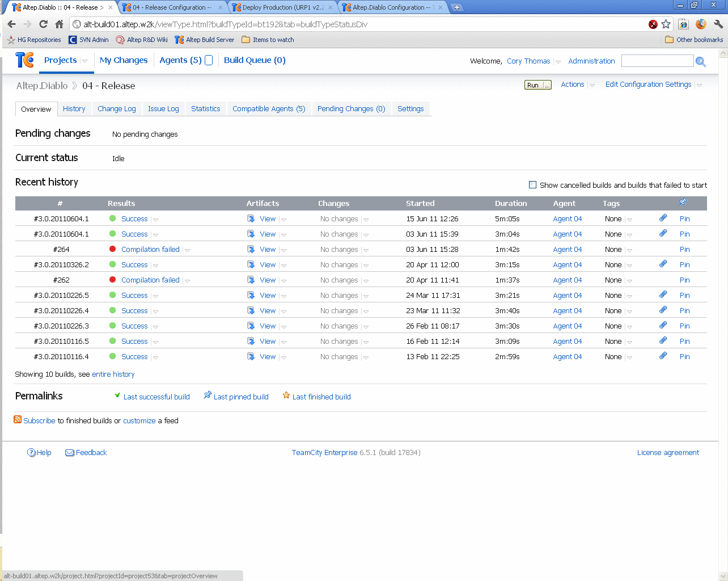Switch to Deploy Production browser tab
The width and height of the screenshot is (728, 581).
tap(282, 7)
